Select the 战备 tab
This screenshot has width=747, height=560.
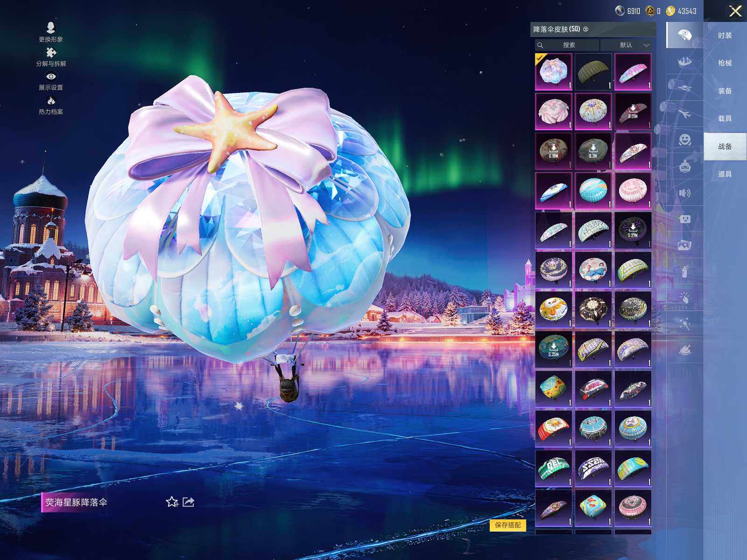(725, 147)
